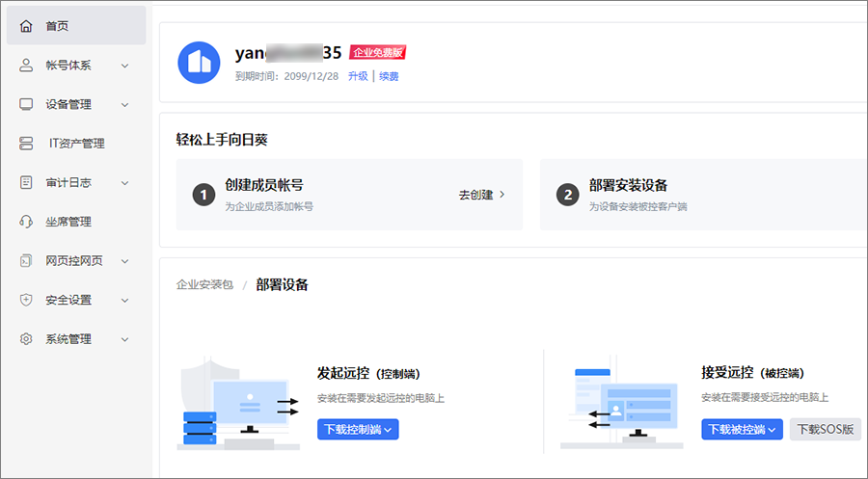
Task: Click the 首页 home icon in sidebar
Action: [26, 26]
